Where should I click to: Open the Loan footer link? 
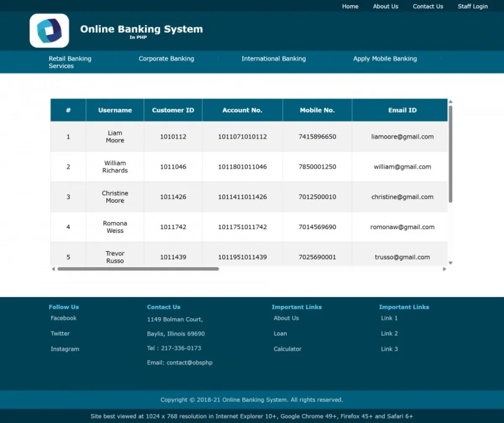click(x=280, y=334)
